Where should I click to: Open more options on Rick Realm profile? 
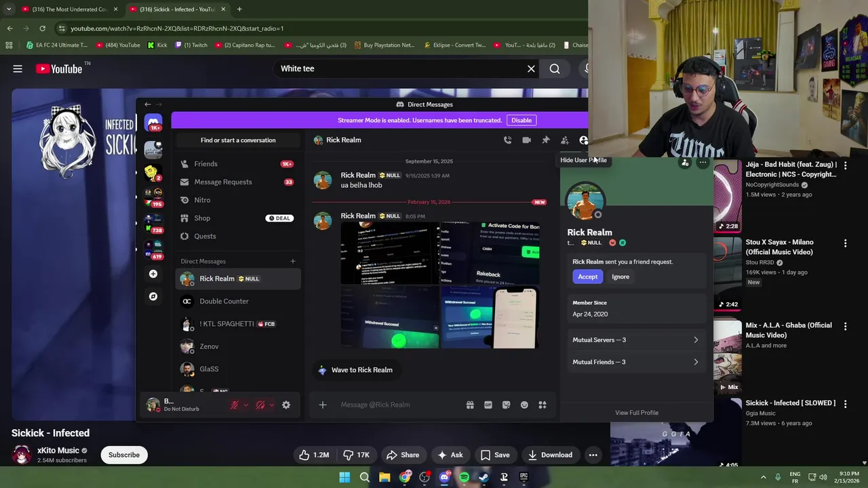coord(703,163)
